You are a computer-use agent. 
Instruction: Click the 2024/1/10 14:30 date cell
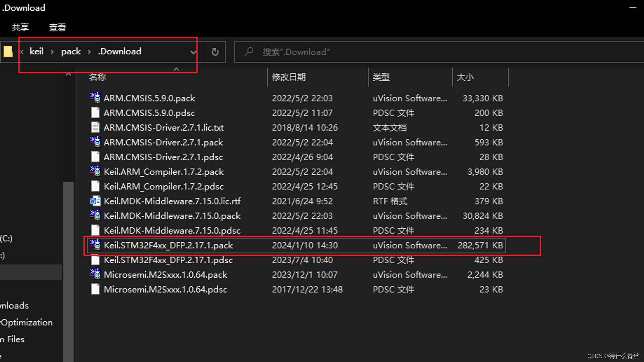(305, 245)
